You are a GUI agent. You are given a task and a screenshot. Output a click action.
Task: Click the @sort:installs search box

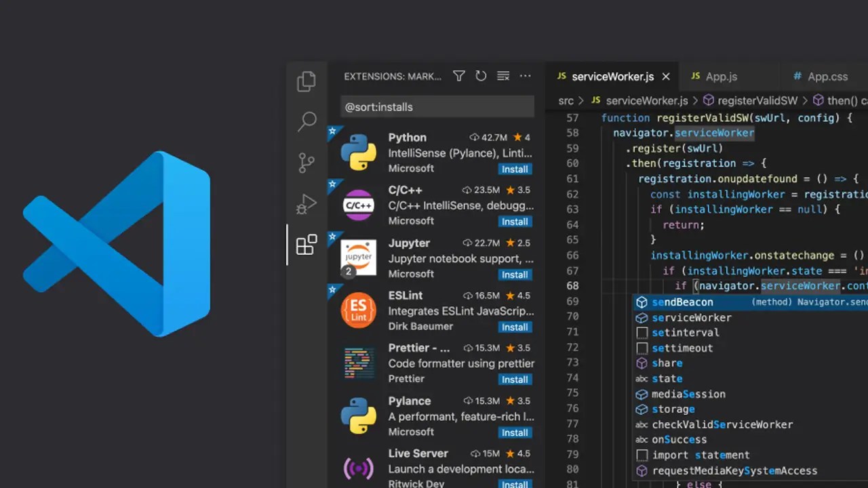pyautogui.click(x=437, y=106)
